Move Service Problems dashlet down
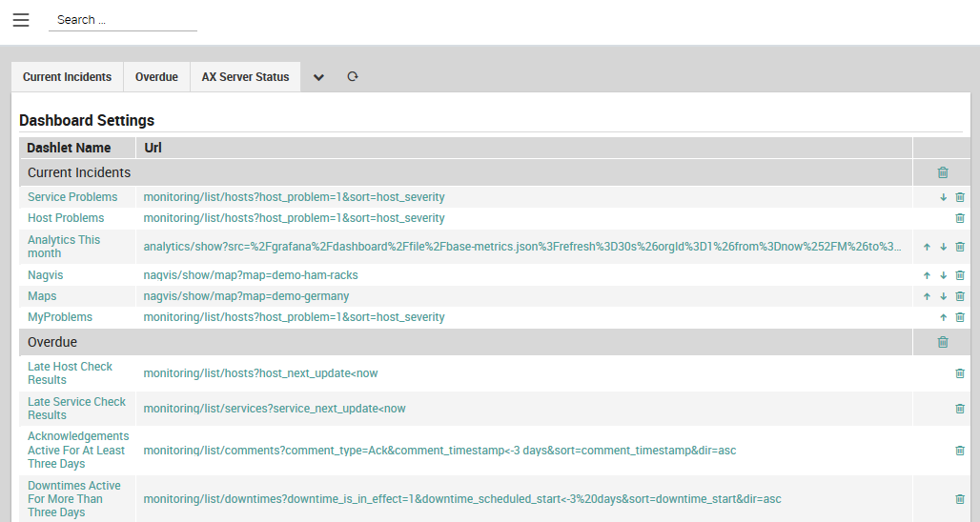The height and width of the screenshot is (522, 980). coord(943,197)
